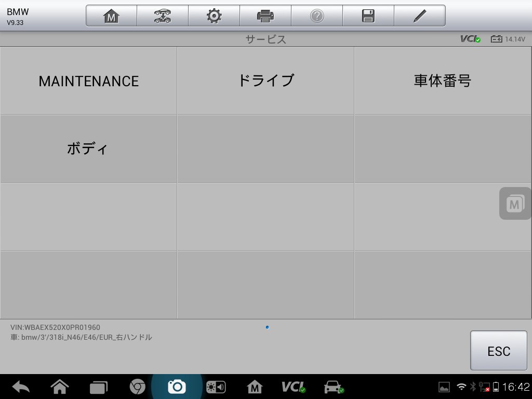Tap the Android back arrow

click(x=21, y=387)
